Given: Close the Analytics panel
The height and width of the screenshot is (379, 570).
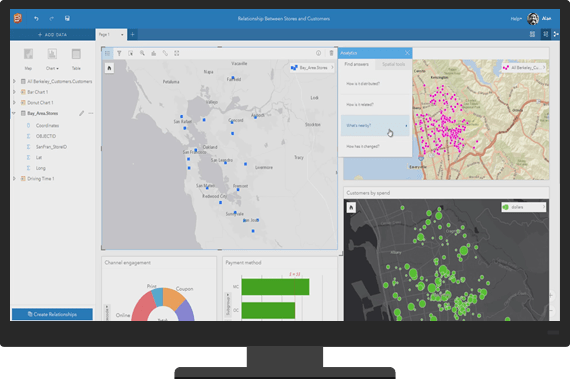Looking at the screenshot, I should coord(407,53).
